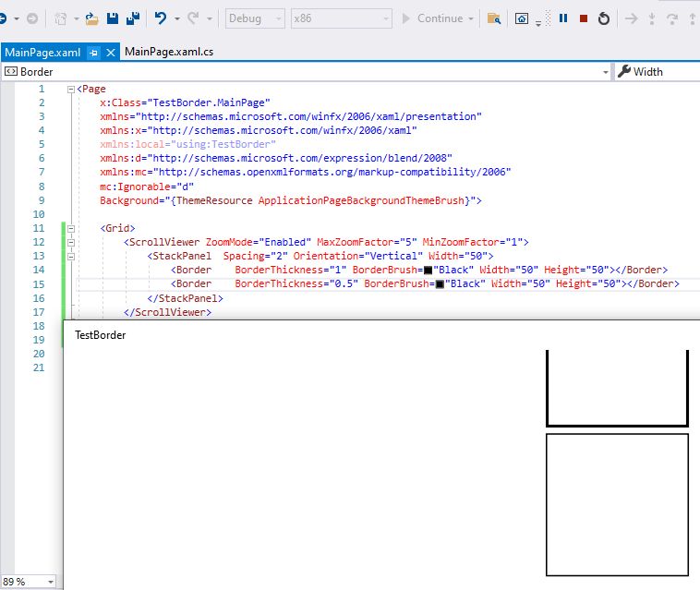This screenshot has height=590, width=700.
Task: Open the Continue button dropdown arrow
Action: tap(471, 18)
